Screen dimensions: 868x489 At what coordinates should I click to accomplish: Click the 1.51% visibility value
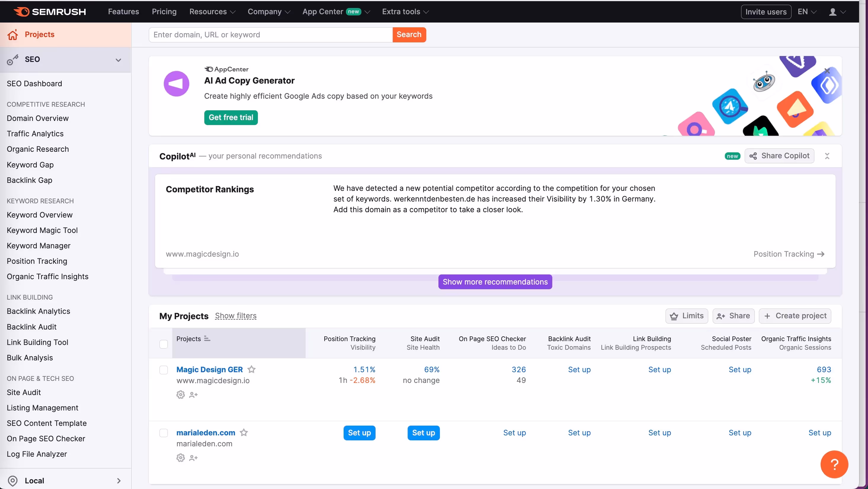364,370
